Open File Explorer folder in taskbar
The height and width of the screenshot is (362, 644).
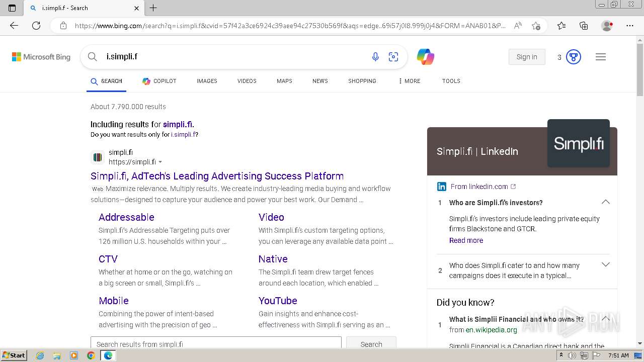click(57, 355)
